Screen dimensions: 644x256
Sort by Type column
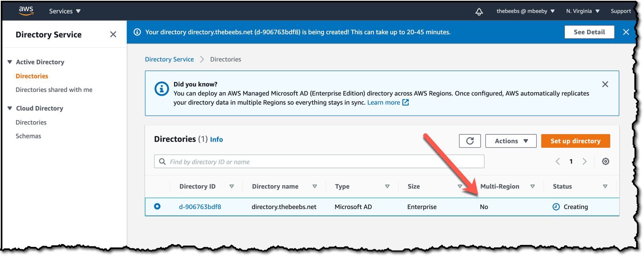click(387, 186)
